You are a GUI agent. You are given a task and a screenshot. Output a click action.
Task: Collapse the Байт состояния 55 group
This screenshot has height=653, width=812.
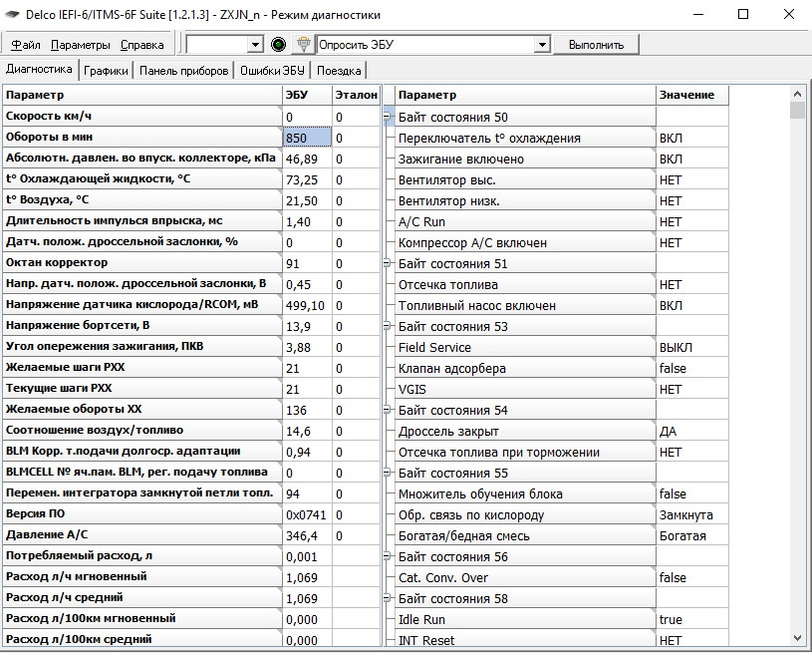click(x=387, y=473)
